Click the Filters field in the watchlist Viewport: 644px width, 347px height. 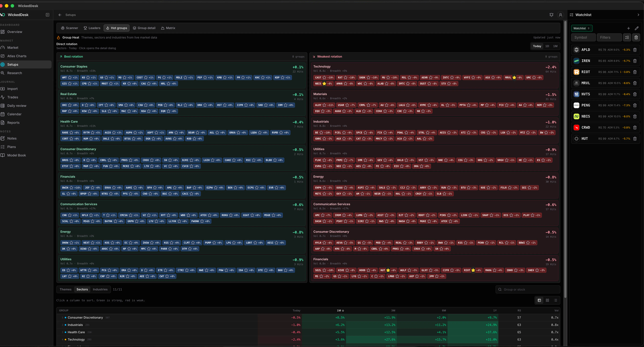609,38
